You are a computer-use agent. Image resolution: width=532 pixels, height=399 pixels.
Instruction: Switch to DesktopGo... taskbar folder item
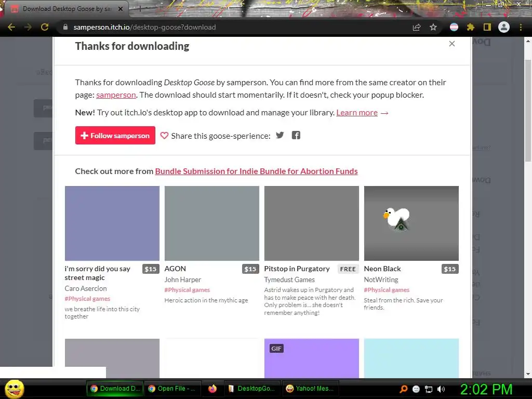pyautogui.click(x=252, y=389)
